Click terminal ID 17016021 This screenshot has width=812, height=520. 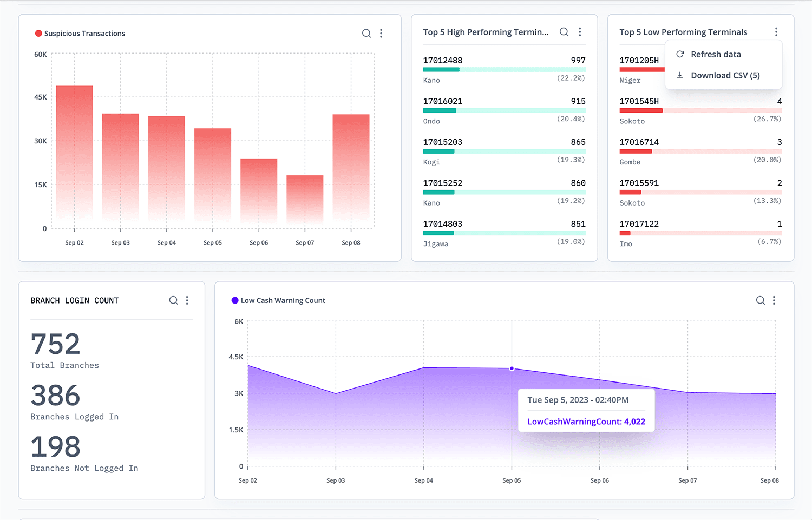443,101
